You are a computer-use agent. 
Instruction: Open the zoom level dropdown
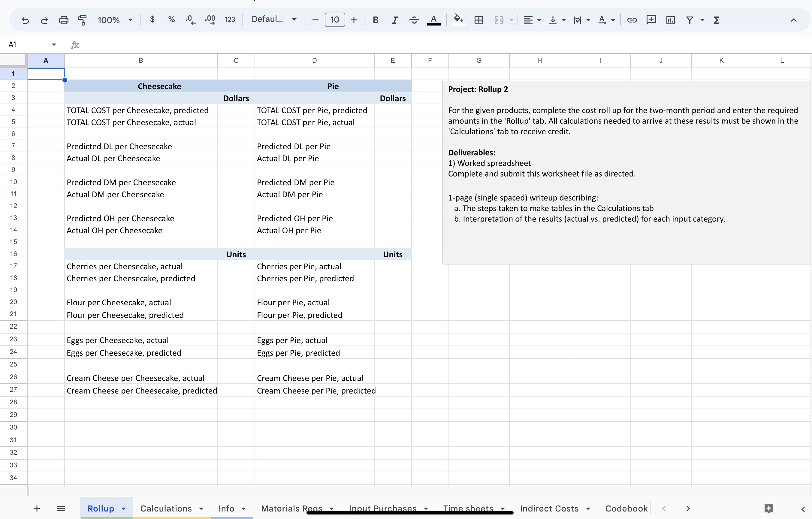[x=115, y=20]
